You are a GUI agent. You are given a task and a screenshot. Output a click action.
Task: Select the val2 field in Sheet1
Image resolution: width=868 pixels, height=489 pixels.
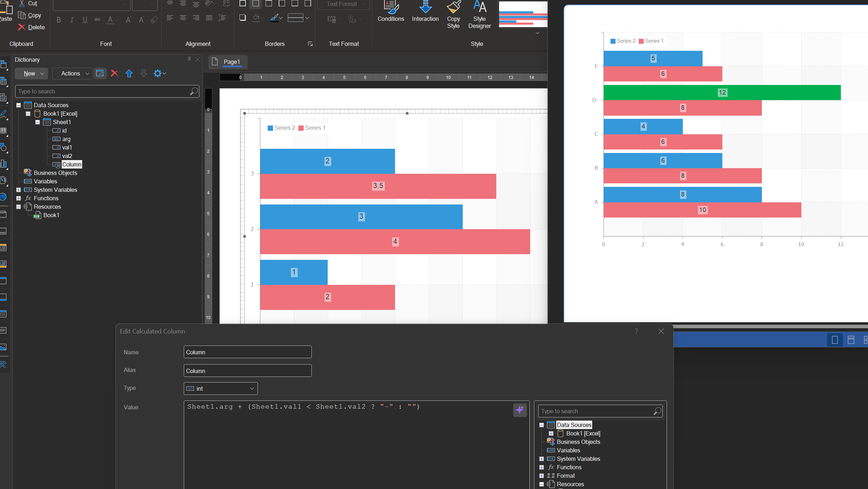point(67,156)
